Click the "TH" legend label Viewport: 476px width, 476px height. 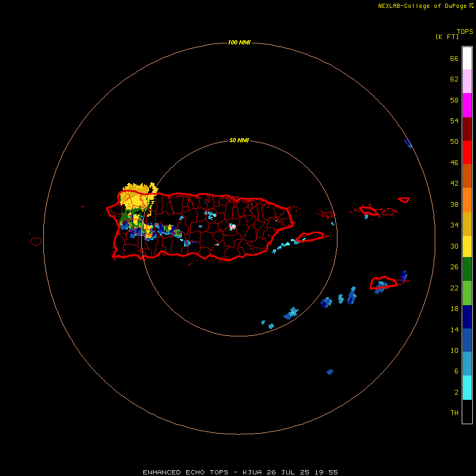coord(454,413)
